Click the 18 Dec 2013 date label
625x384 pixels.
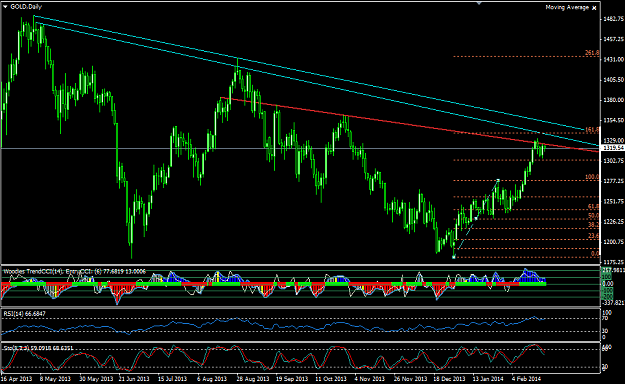click(449, 378)
